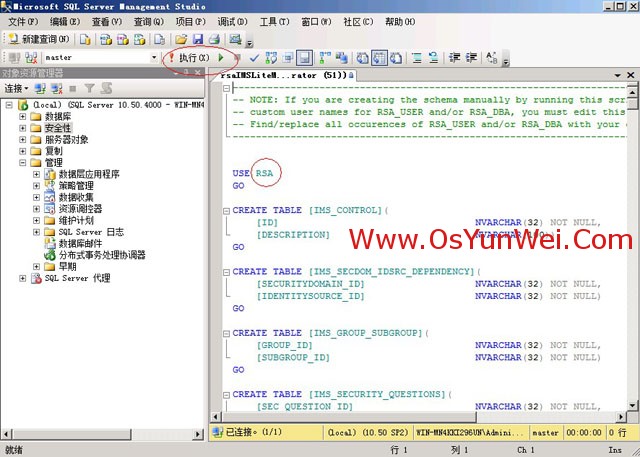The image size is (640, 457).
Task: Open the 帮助 menu
Action: click(400, 22)
